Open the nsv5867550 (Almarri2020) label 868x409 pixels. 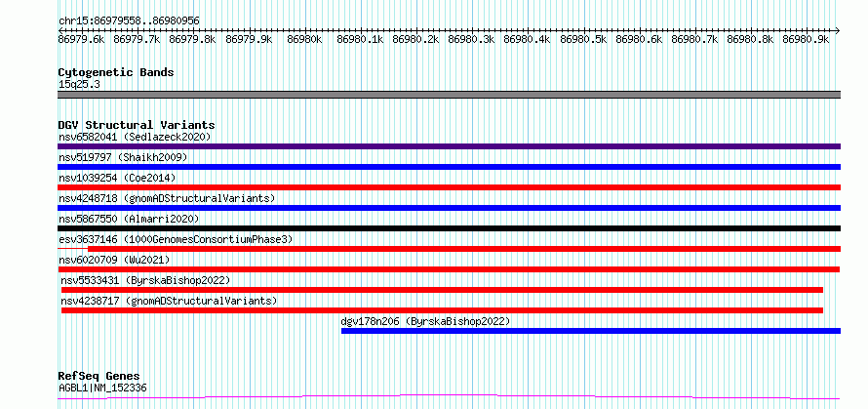coord(129,219)
